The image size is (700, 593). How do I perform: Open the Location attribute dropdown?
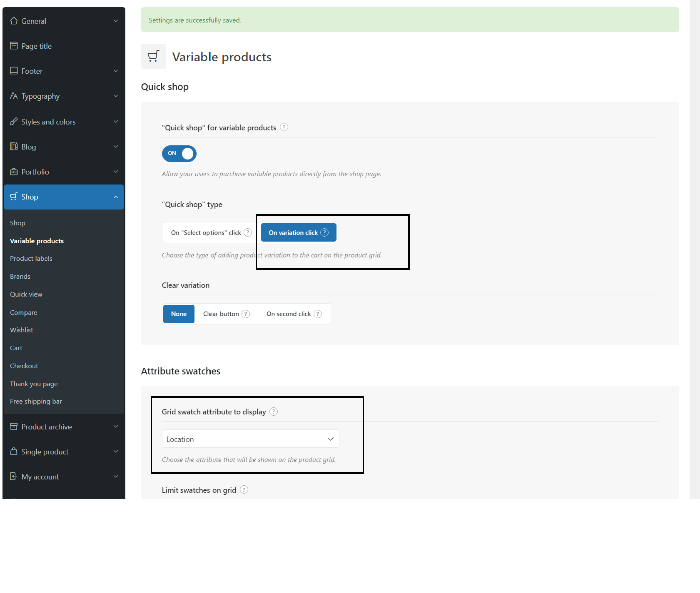(x=251, y=439)
